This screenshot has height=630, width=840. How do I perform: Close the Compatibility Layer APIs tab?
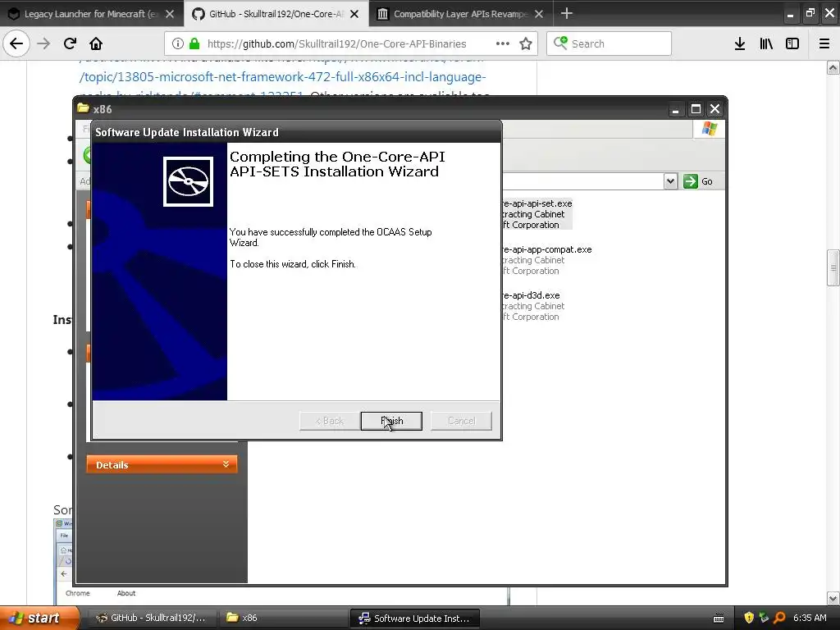click(539, 14)
